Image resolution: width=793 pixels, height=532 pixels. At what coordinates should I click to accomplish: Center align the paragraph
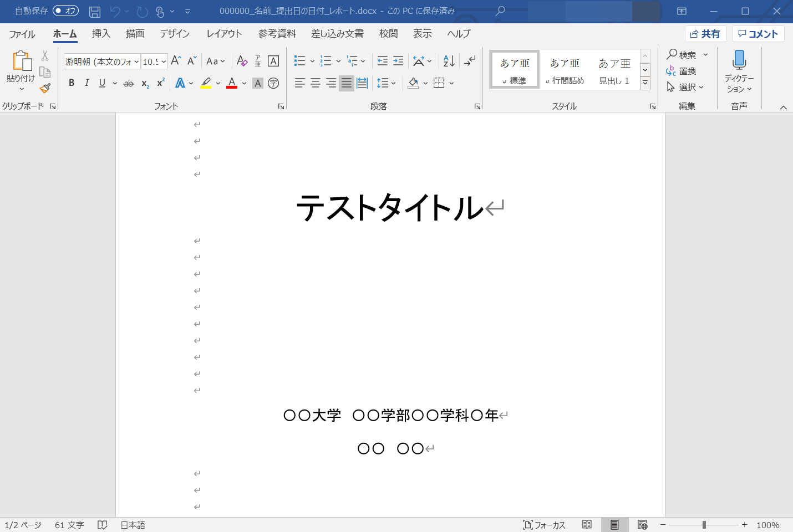click(316, 83)
